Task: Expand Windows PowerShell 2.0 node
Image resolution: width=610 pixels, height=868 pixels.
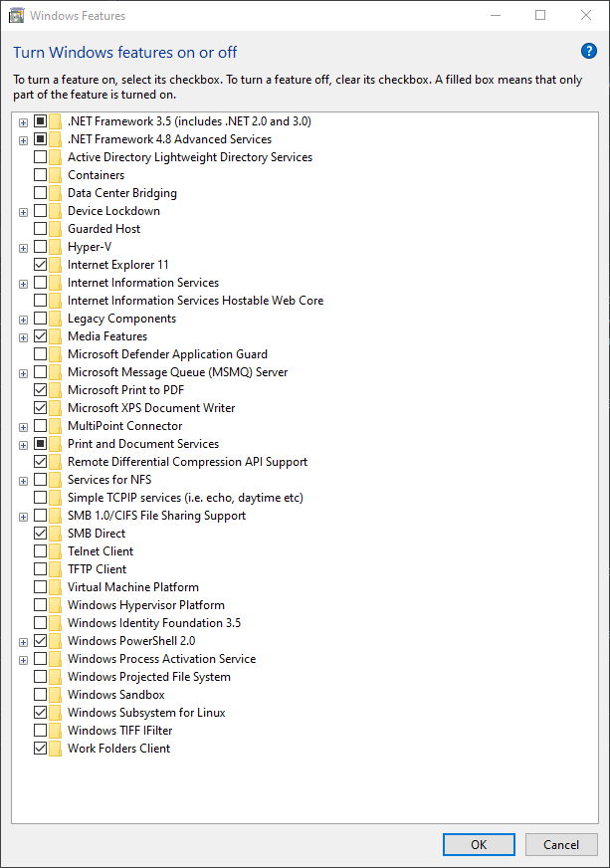Action: [23, 643]
